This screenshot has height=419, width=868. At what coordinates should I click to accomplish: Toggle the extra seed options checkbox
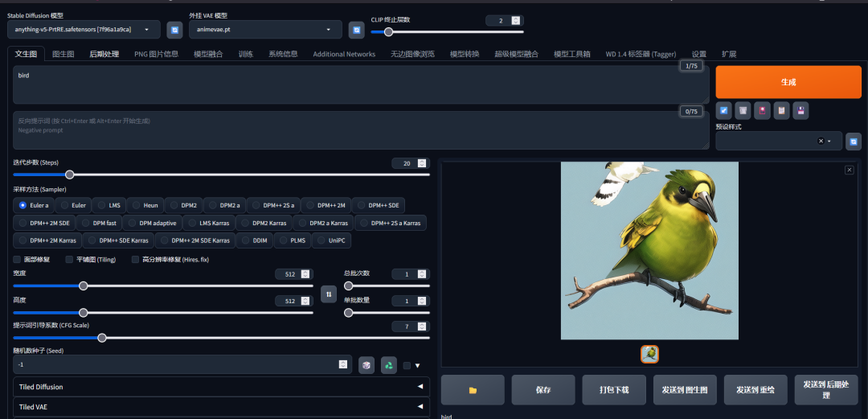tap(407, 365)
